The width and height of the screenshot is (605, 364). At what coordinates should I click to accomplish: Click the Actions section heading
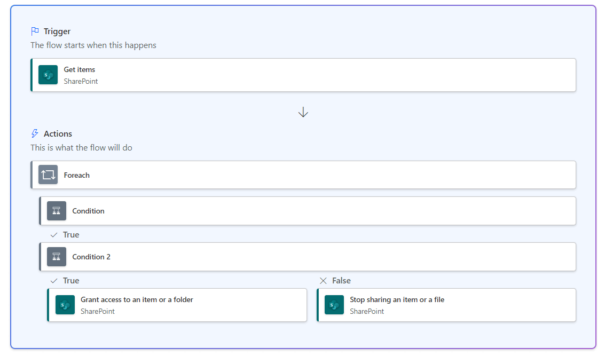[x=58, y=133]
